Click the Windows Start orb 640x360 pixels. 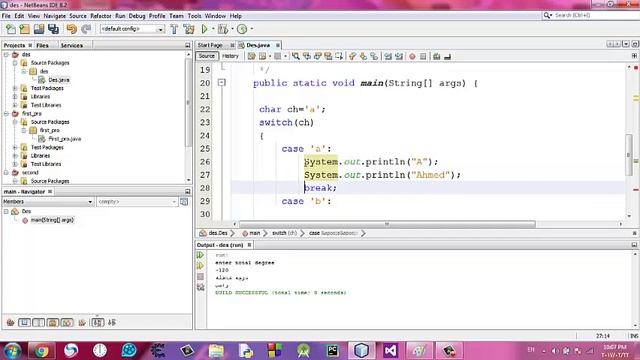pyautogui.click(x=12, y=351)
